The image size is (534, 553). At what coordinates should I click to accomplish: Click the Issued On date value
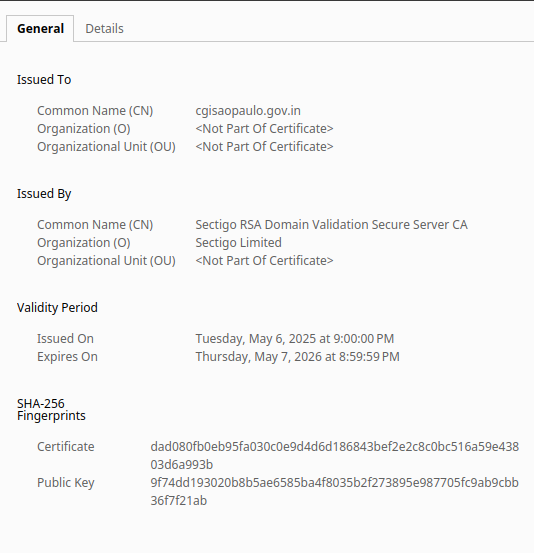click(295, 339)
